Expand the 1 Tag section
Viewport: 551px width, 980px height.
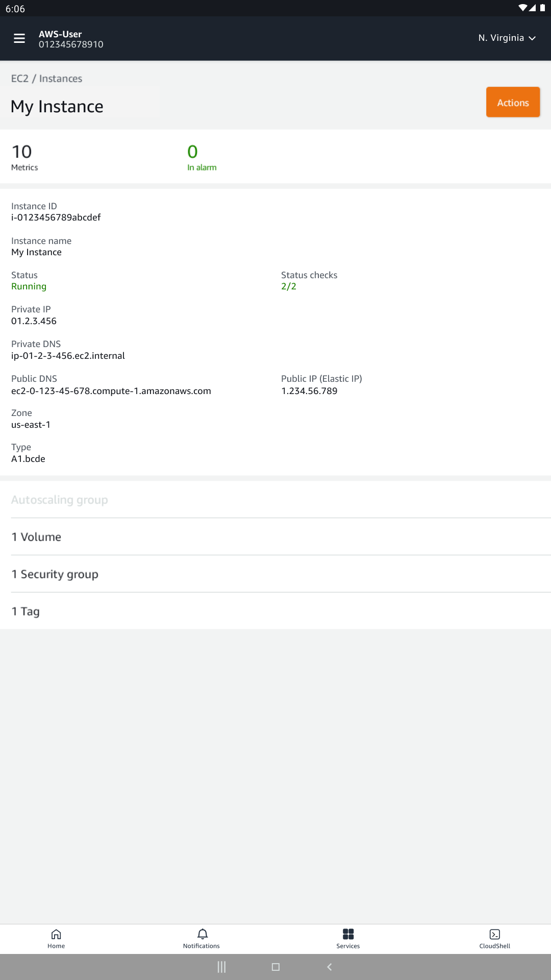coord(25,611)
